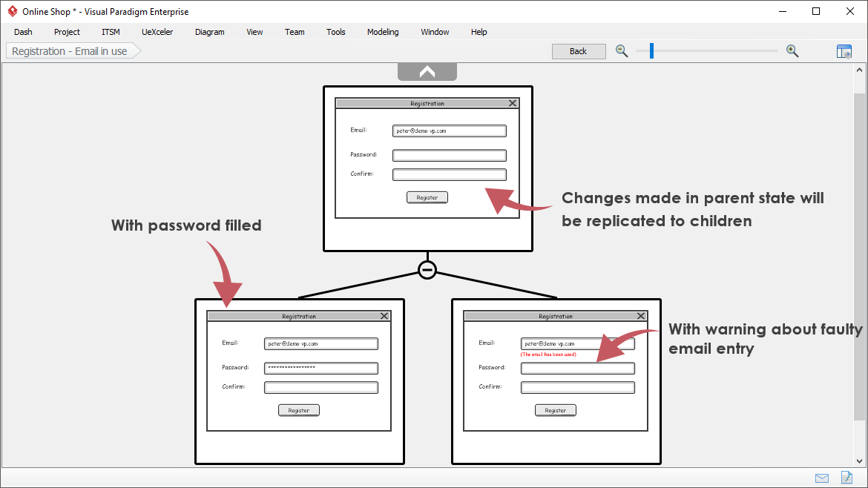
Task: Minimize the Visual Paradigm window
Action: 783,11
